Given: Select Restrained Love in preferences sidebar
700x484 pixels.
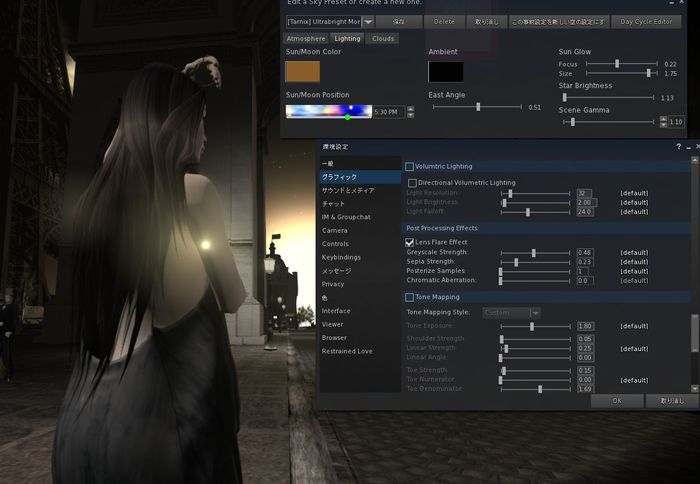Looking at the screenshot, I should (x=360, y=351).
